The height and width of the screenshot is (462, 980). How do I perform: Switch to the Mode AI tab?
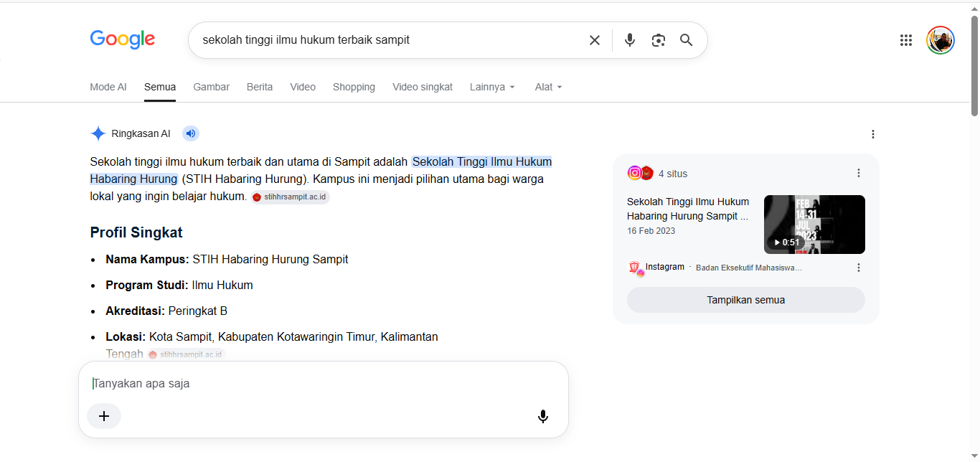click(108, 87)
